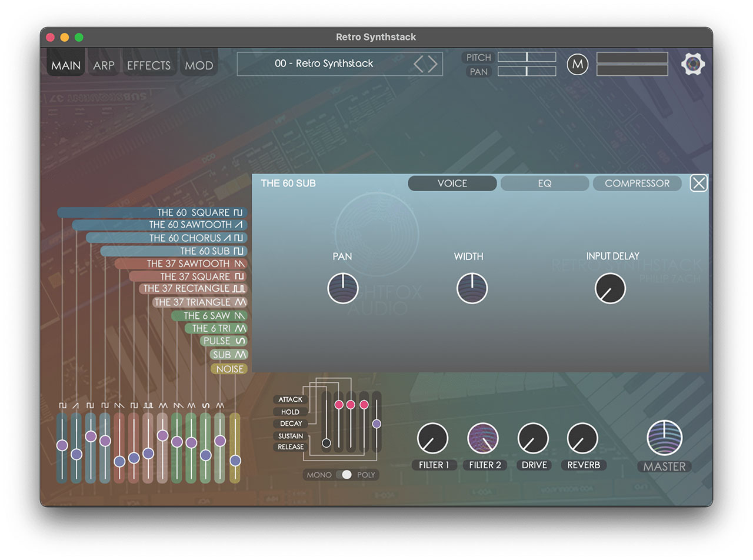Image resolution: width=753 pixels, height=560 pixels.
Task: Click the PAN knob in voice panel
Action: click(x=343, y=288)
